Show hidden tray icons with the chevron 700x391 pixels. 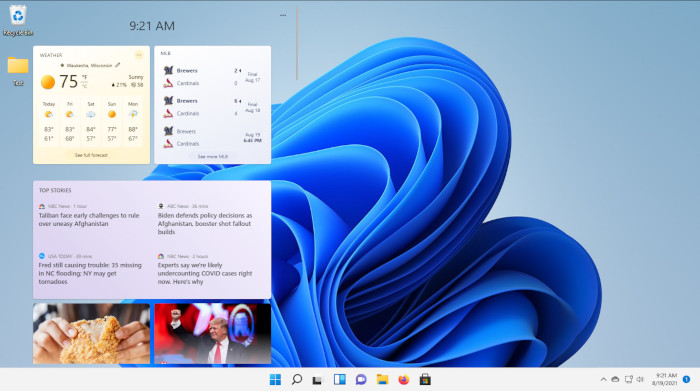[603, 379]
